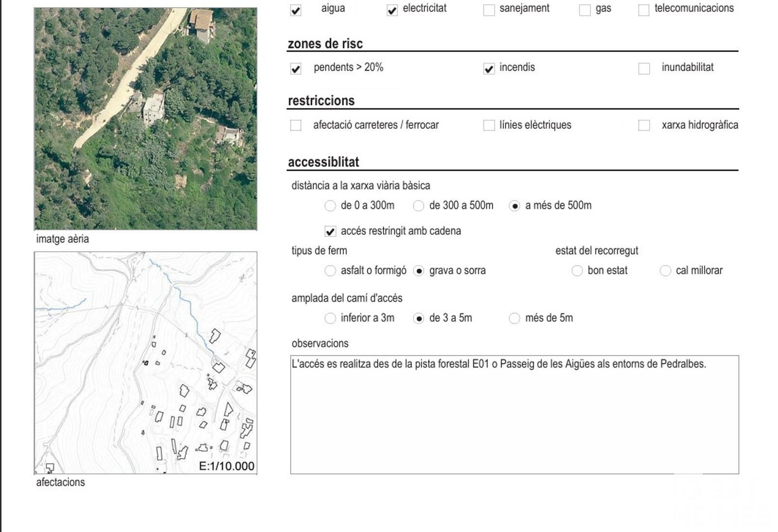Select the 'de 0 a 300m' distance option
The height and width of the screenshot is (532, 778).
(330, 206)
